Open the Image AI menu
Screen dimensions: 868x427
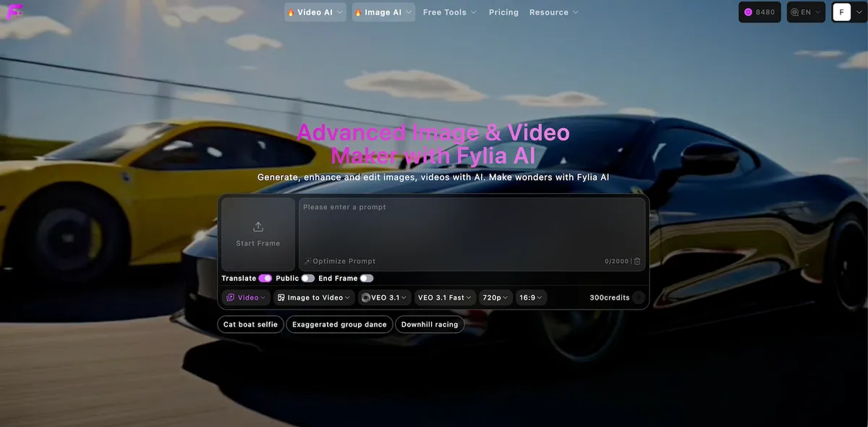click(x=383, y=12)
